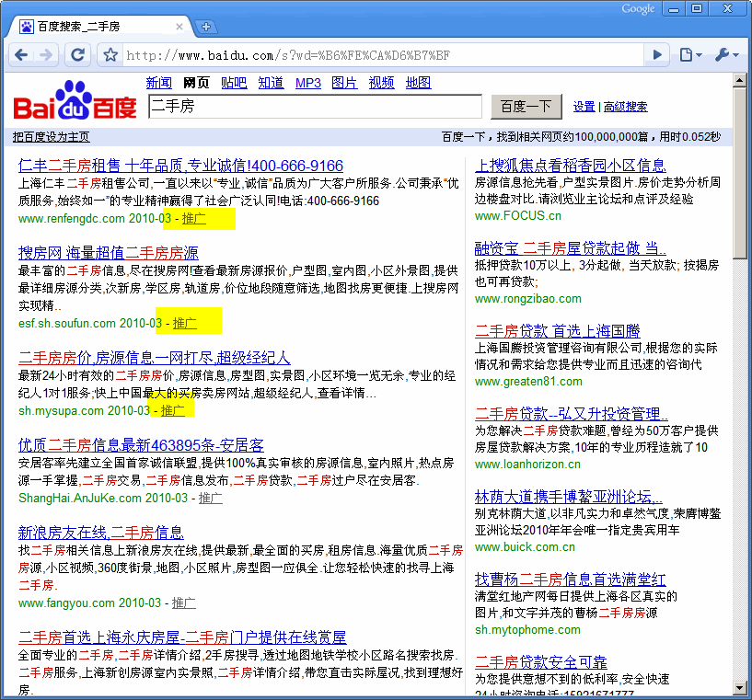This screenshot has width=752, height=700.
Task: Open result 新浪房友在线,二手房信息
Action: click(x=100, y=533)
